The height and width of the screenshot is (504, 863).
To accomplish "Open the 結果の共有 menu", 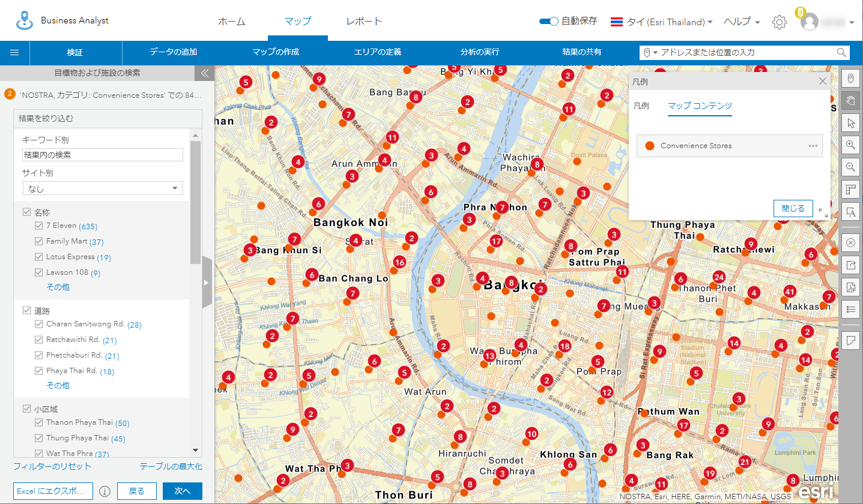I will (x=582, y=52).
